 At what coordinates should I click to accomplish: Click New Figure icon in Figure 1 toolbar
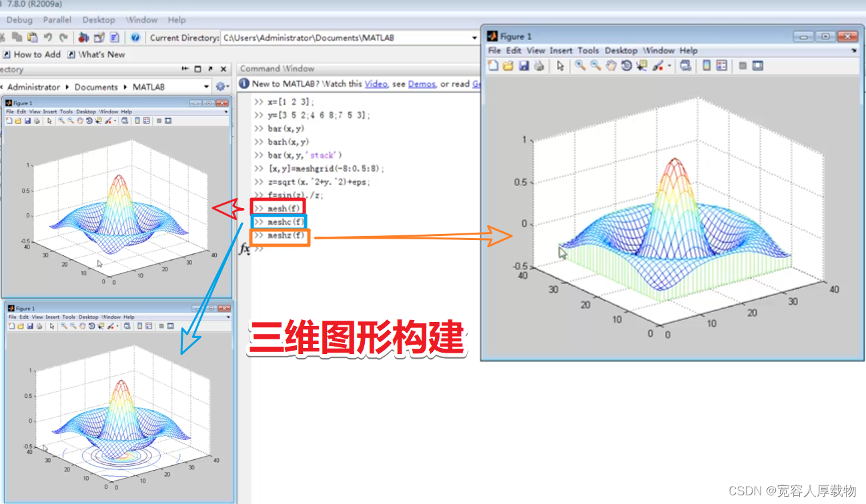point(493,65)
